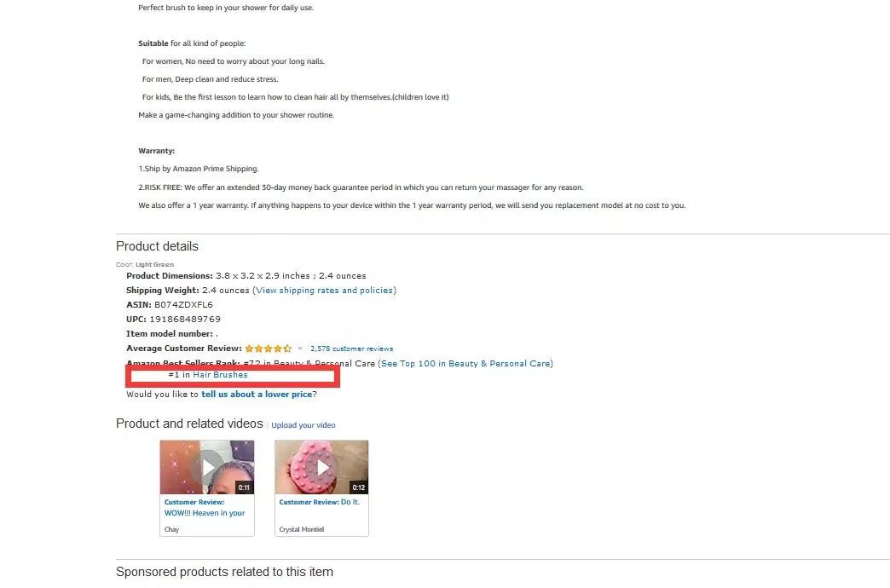Click tell us about a lower price
This screenshot has height=588, width=890.
click(257, 394)
